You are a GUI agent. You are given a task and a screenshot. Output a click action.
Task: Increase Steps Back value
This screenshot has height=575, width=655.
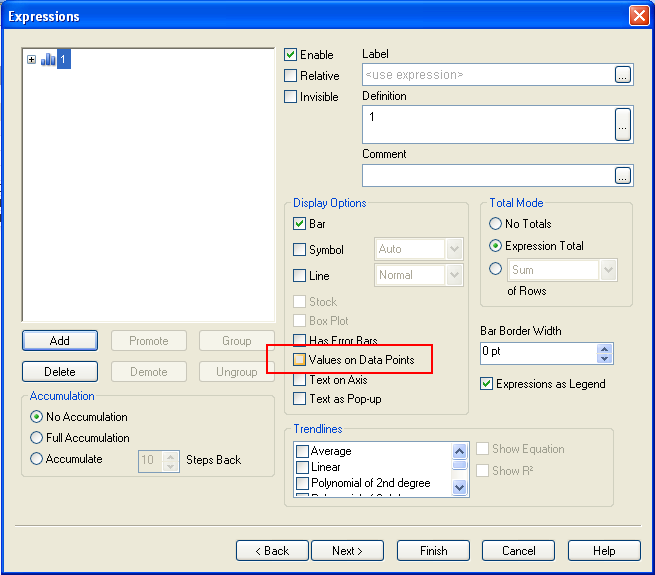click(170, 456)
